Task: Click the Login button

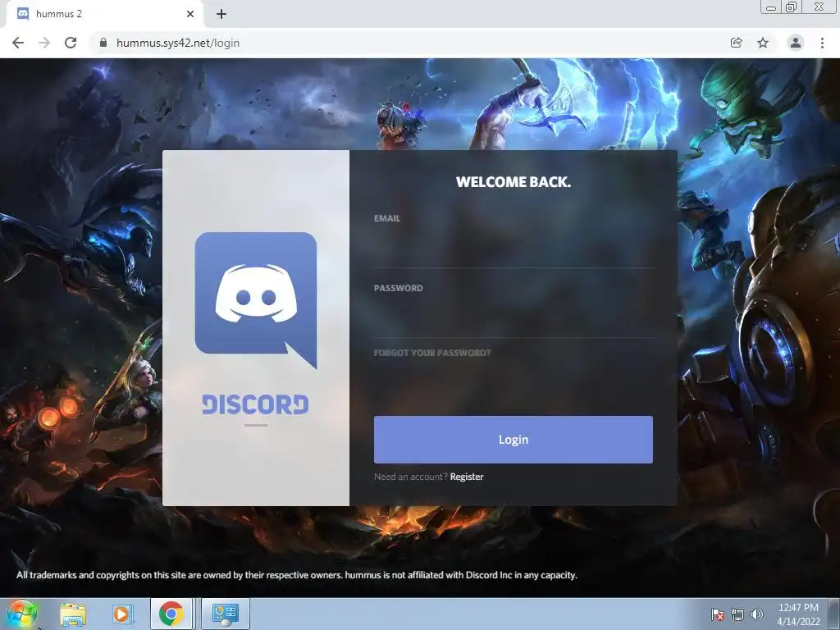Action: point(514,440)
